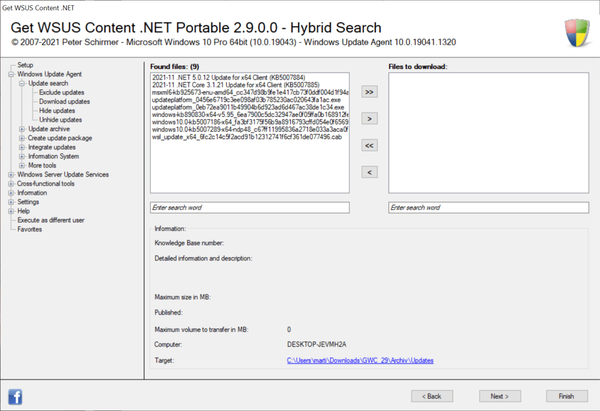Expand Windows Server Update Services node
This screenshot has width=600, height=411.
click(11, 175)
